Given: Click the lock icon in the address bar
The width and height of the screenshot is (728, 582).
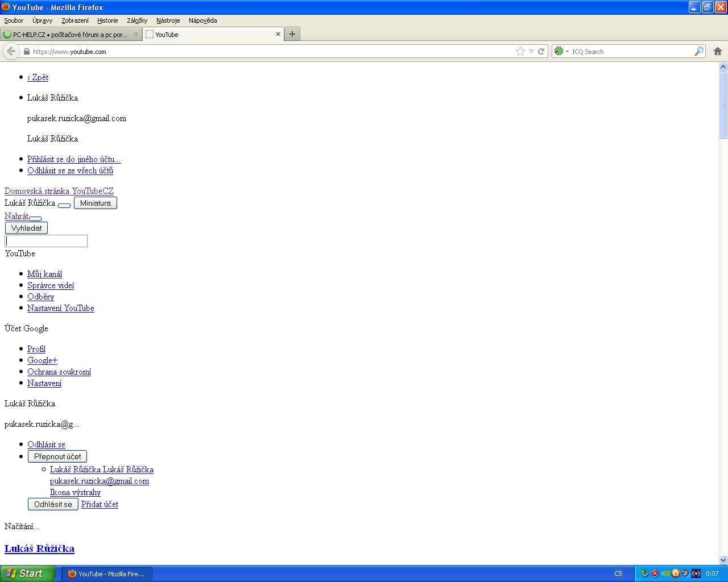Looking at the screenshot, I should point(26,51).
